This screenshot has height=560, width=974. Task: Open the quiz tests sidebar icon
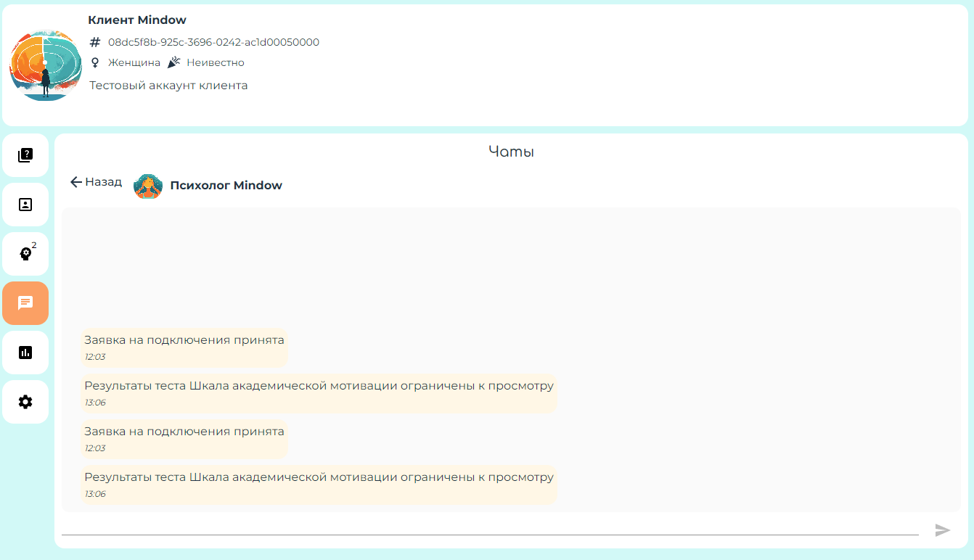pos(25,155)
